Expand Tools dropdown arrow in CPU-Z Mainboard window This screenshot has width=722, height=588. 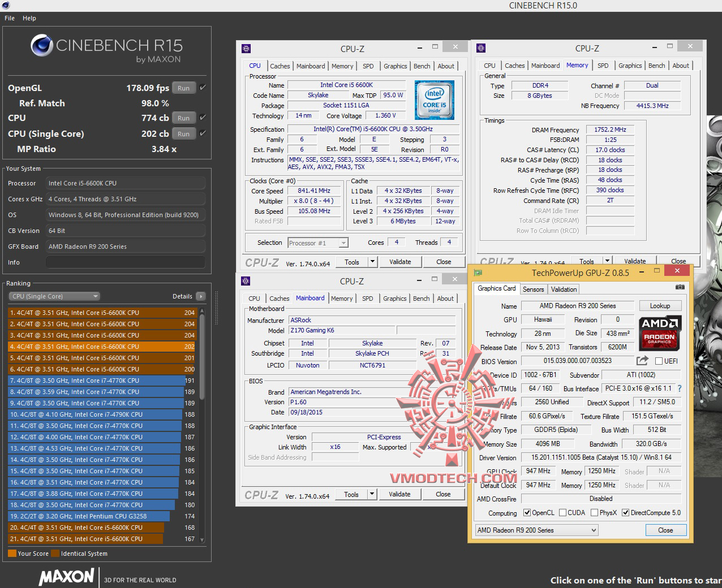(x=372, y=494)
